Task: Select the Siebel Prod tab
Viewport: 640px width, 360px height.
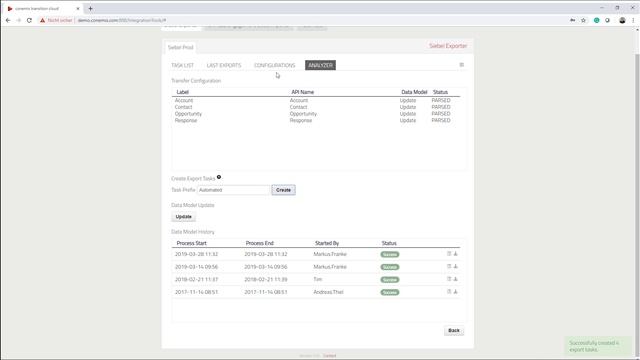Action: tap(180, 47)
